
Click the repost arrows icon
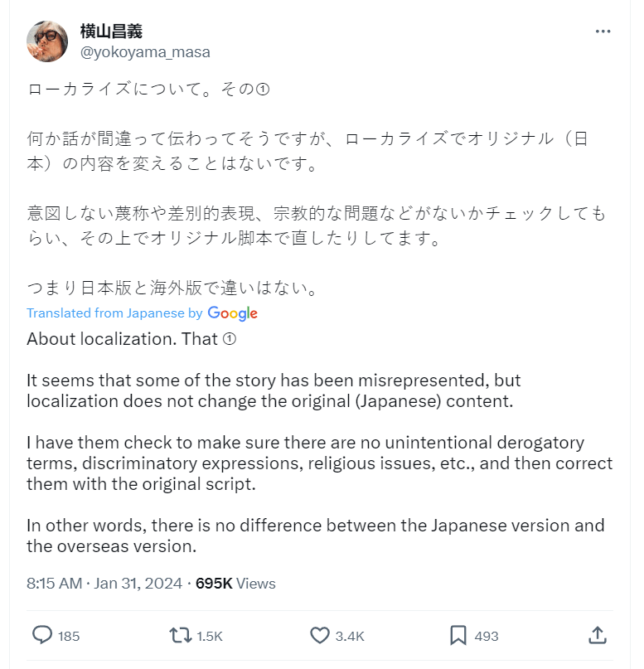click(179, 635)
